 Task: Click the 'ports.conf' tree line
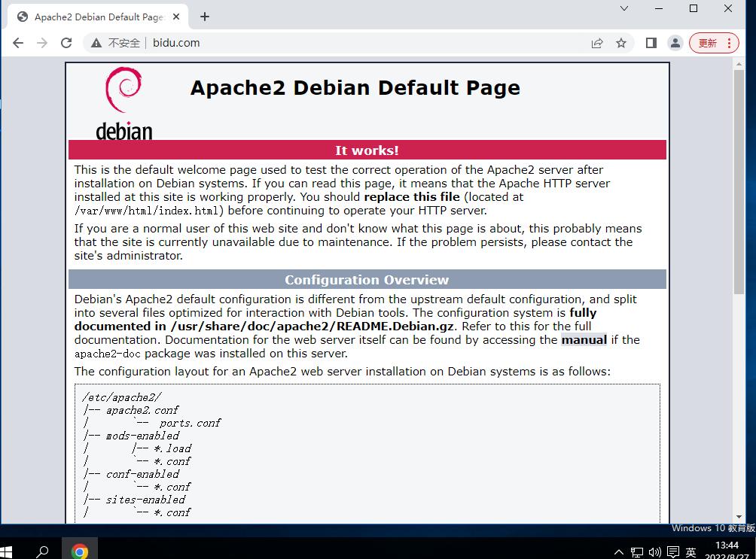190,423
